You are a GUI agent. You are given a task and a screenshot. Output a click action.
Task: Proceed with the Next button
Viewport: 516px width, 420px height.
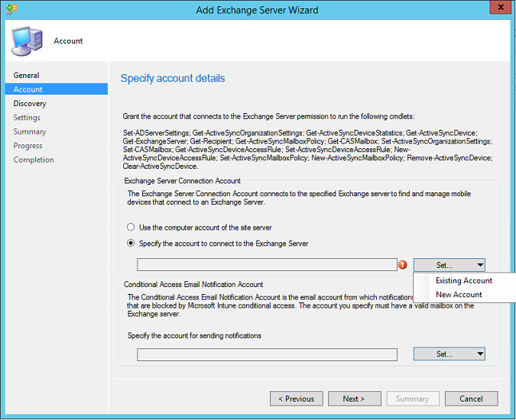[355, 399]
